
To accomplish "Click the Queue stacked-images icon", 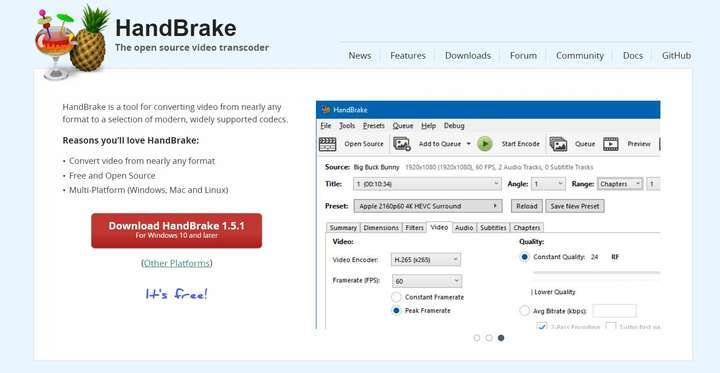I will pyautogui.click(x=558, y=144).
